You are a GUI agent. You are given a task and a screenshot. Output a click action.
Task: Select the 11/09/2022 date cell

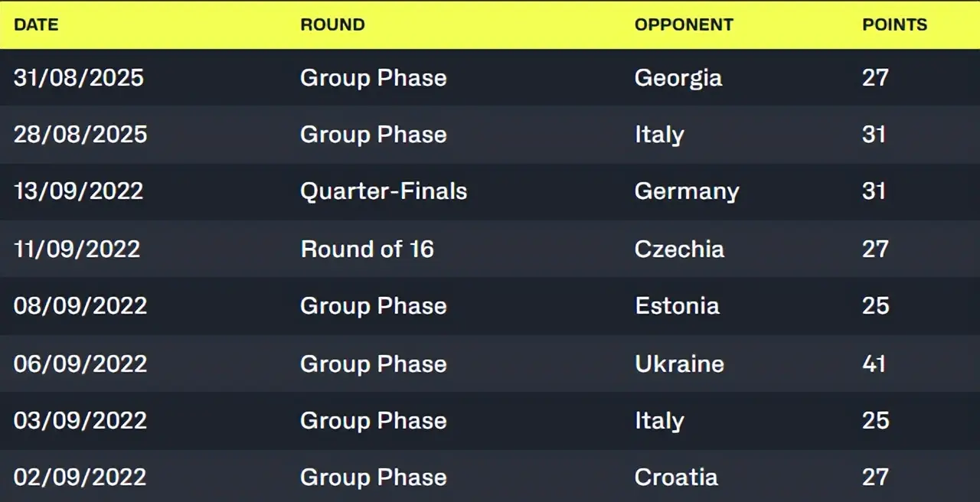[77, 249]
